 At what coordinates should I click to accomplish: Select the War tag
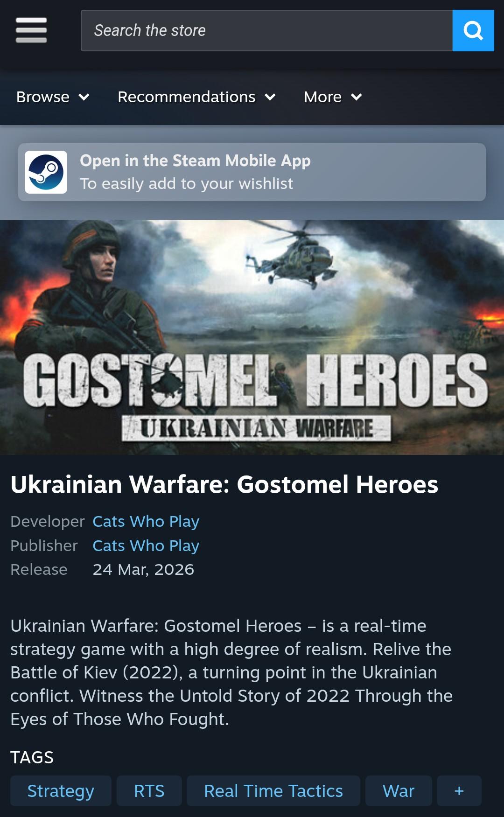(x=399, y=791)
